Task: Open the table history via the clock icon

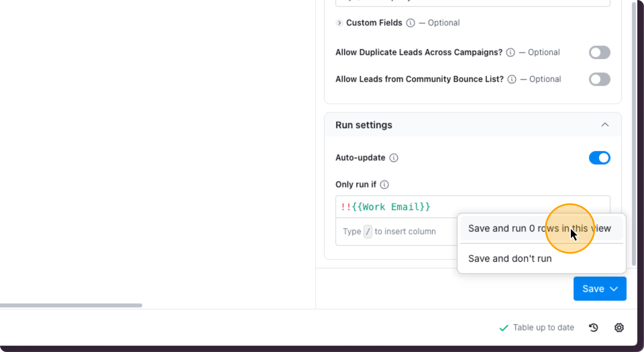Action: [593, 327]
